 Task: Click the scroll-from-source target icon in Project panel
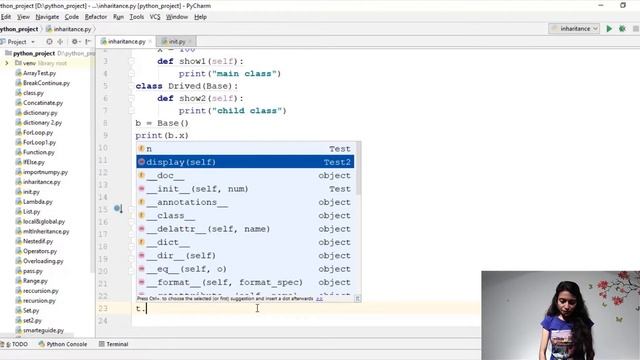click(49, 42)
